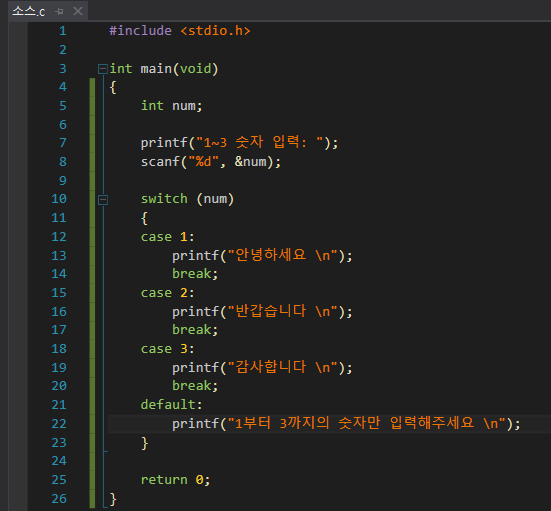Viewport: 551px width, 511px height.
Task: Click line number 1 in gutter
Action: coord(63,31)
